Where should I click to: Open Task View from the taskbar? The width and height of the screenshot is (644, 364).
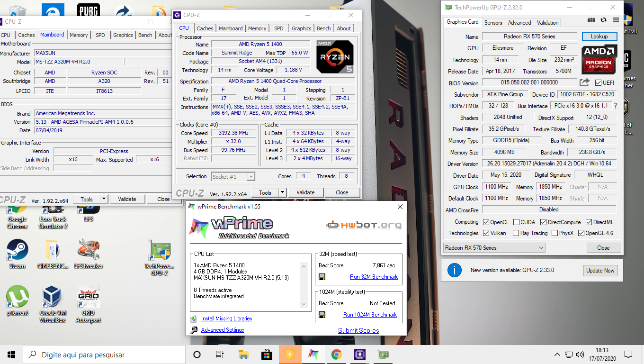pyautogui.click(x=220, y=355)
